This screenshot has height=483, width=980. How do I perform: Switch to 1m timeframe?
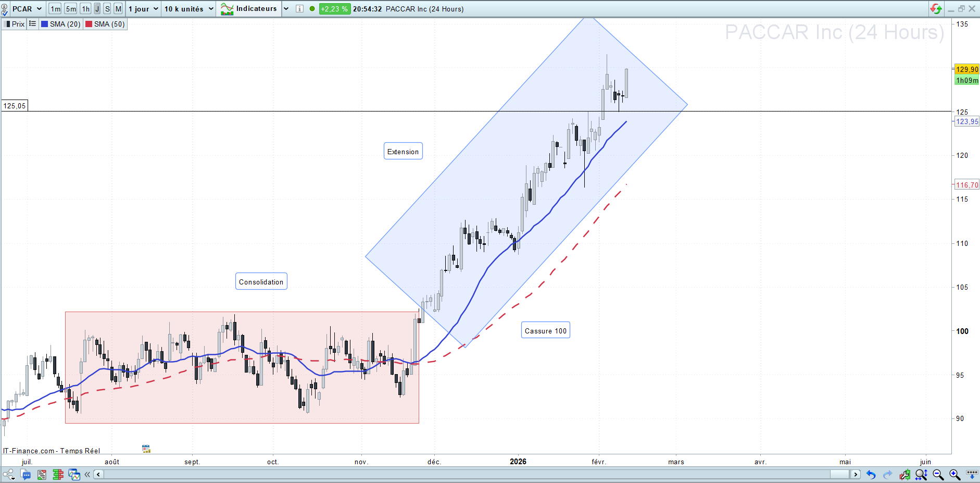(55, 9)
